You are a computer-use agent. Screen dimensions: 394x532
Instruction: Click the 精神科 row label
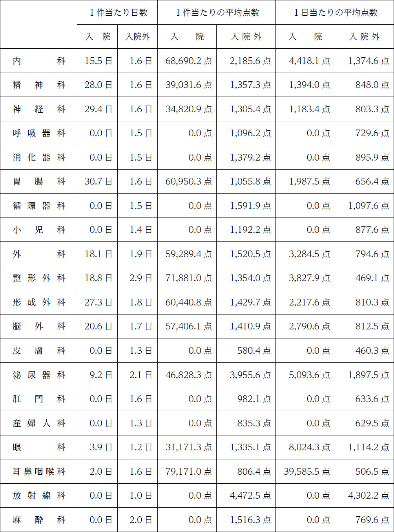(x=39, y=85)
